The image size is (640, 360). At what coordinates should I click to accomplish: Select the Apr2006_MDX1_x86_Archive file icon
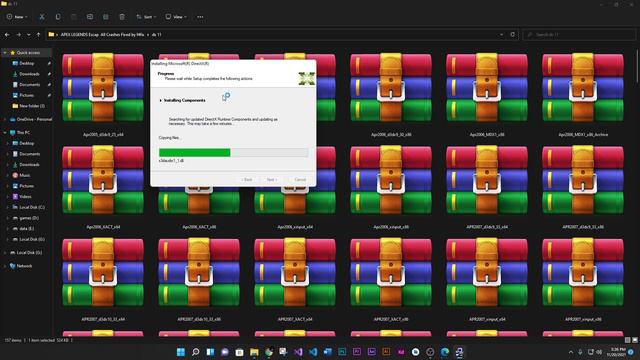tap(583, 87)
